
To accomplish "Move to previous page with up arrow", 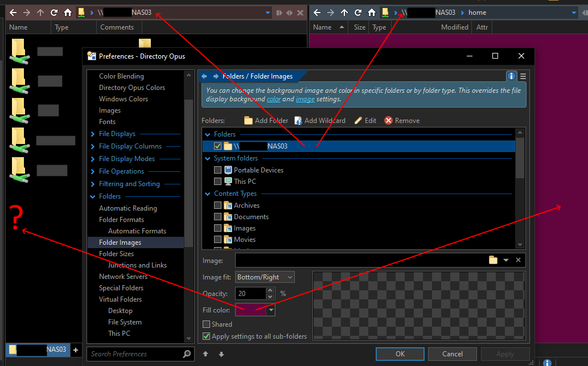I will click(x=205, y=353).
